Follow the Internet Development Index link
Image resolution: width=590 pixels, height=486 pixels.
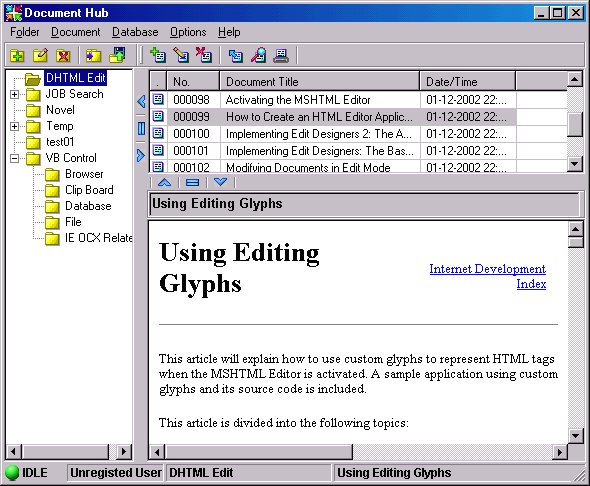488,276
